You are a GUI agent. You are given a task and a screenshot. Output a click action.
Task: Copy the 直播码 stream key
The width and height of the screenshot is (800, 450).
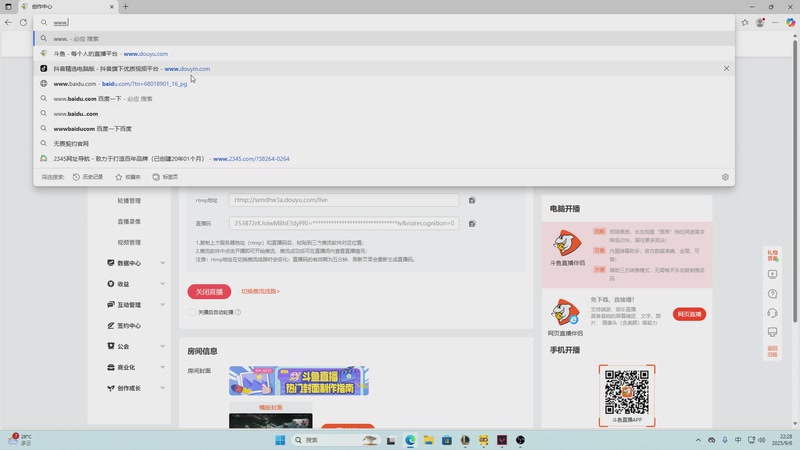click(x=472, y=223)
